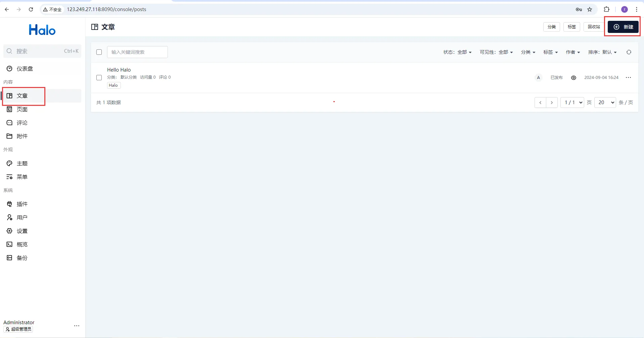Open the Chrome three-dot menu
644x338 pixels.
click(637, 9)
